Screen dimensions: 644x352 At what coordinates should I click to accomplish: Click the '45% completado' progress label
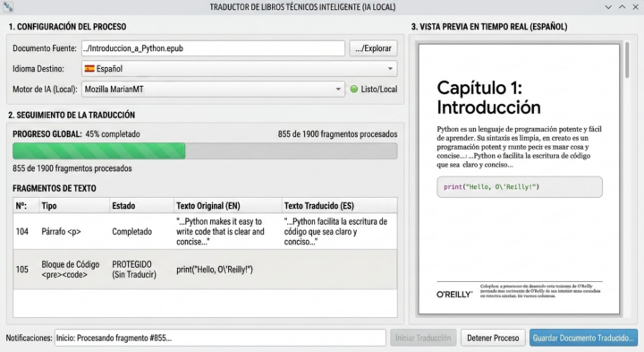tap(113, 134)
